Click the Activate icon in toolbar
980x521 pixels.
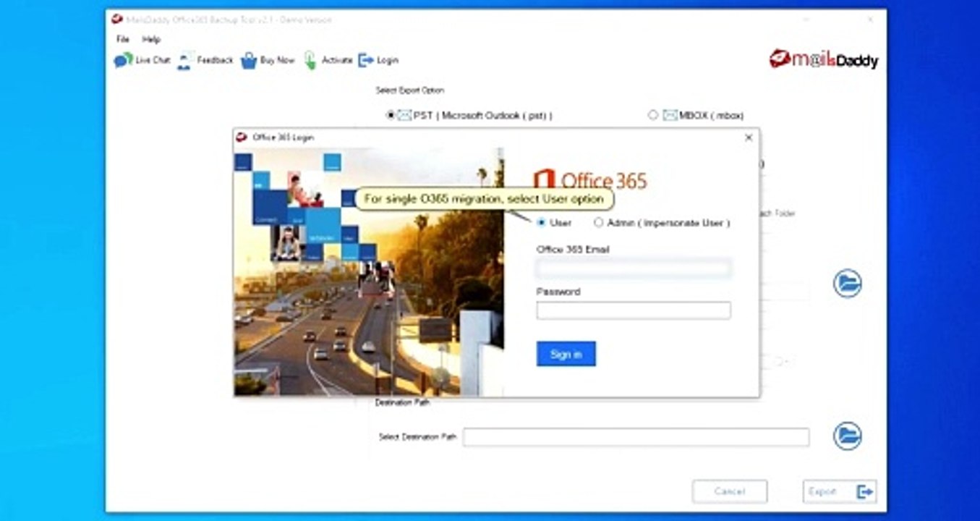click(x=310, y=60)
